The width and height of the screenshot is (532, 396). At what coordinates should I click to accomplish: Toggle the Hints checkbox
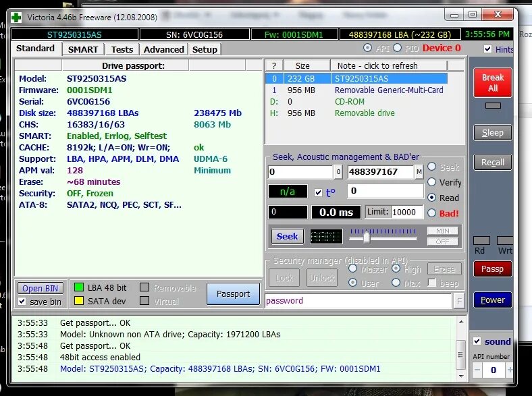pos(488,49)
